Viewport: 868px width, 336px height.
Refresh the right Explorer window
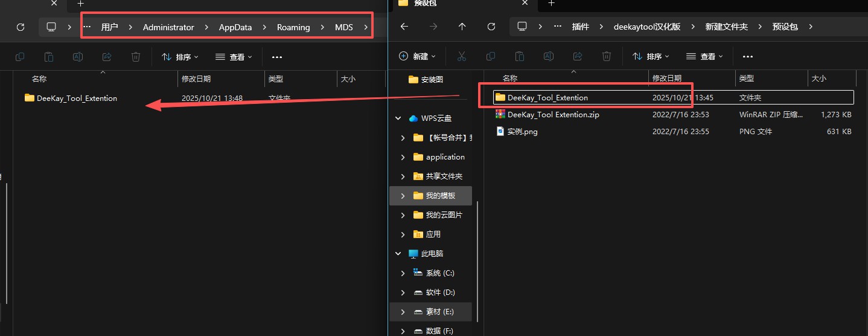coord(491,27)
